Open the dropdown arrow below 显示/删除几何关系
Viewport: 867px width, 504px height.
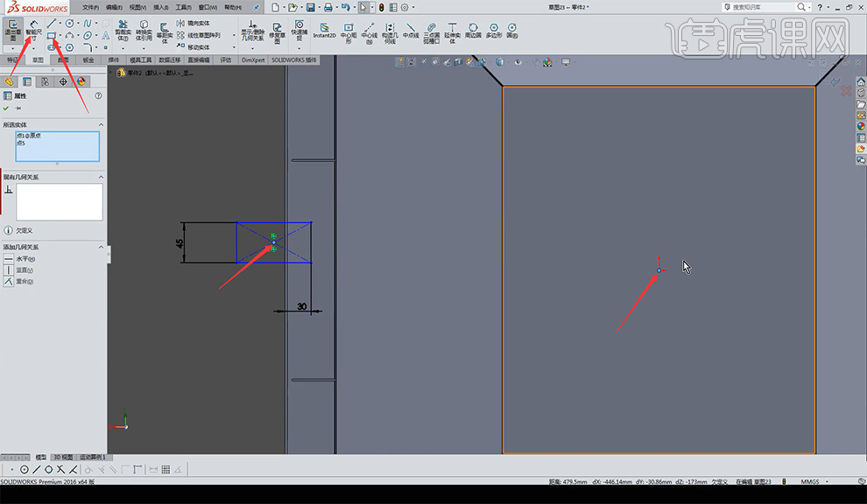coord(253,48)
